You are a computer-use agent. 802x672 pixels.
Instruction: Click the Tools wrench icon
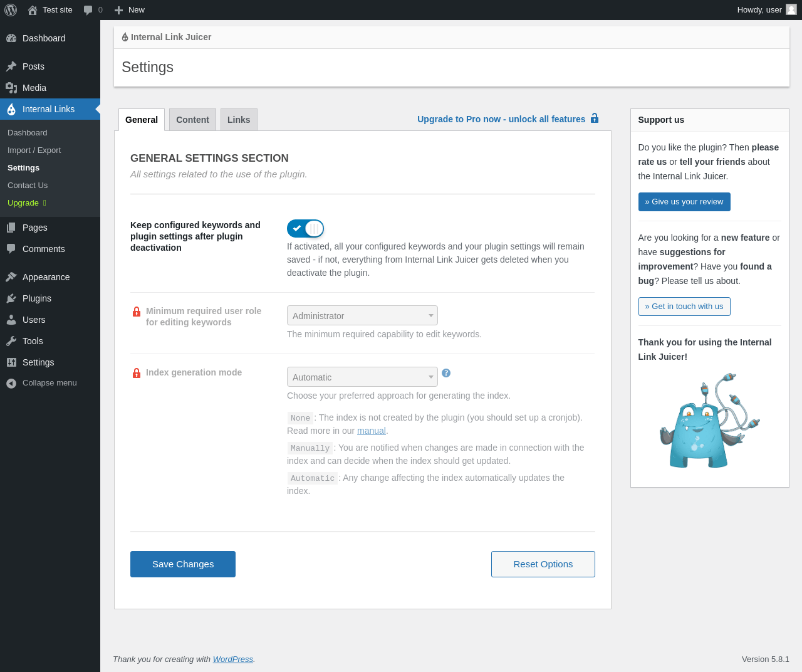[11, 341]
